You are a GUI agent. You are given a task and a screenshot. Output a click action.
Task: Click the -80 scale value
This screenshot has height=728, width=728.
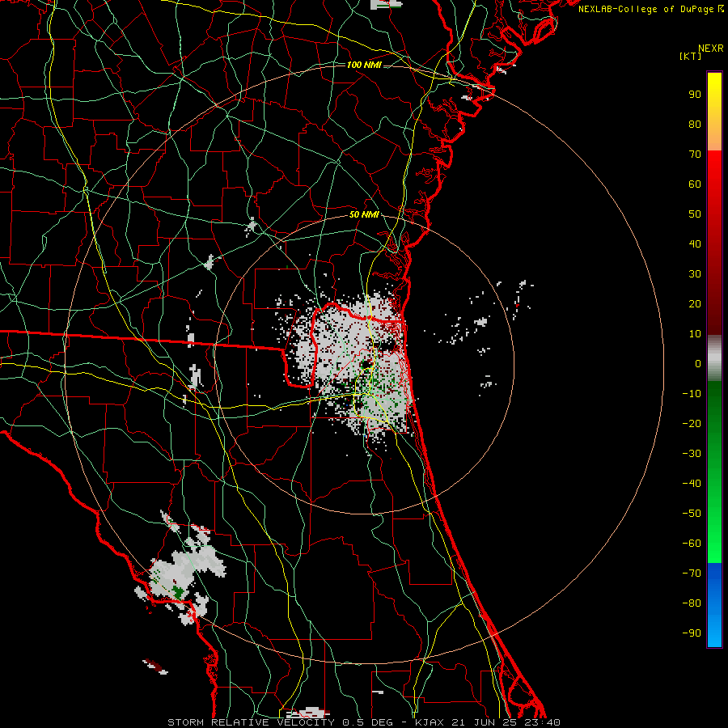tap(692, 603)
